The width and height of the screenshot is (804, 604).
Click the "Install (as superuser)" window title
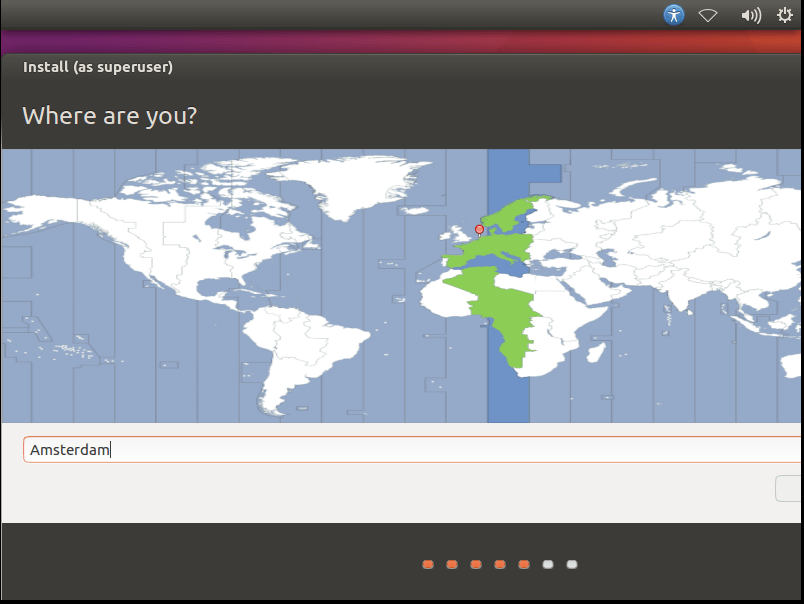98,67
